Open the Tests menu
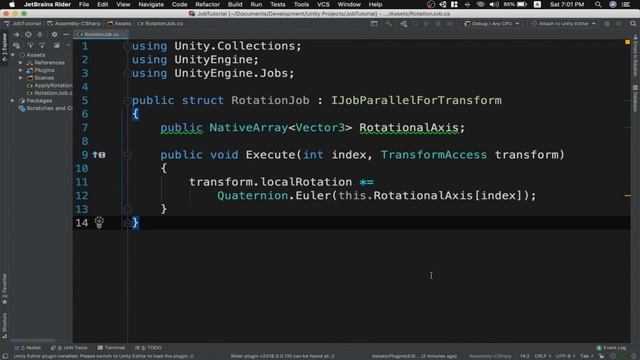The image size is (640, 360). [x=278, y=4]
